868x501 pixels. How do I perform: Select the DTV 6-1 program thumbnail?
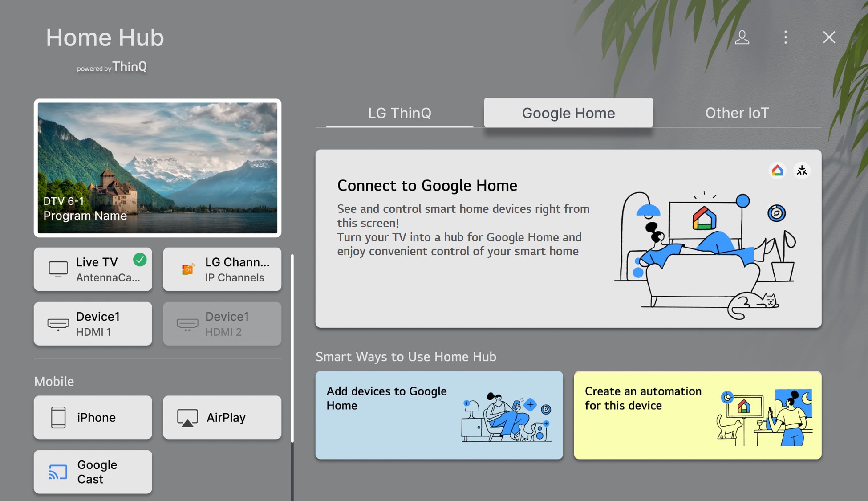(158, 168)
